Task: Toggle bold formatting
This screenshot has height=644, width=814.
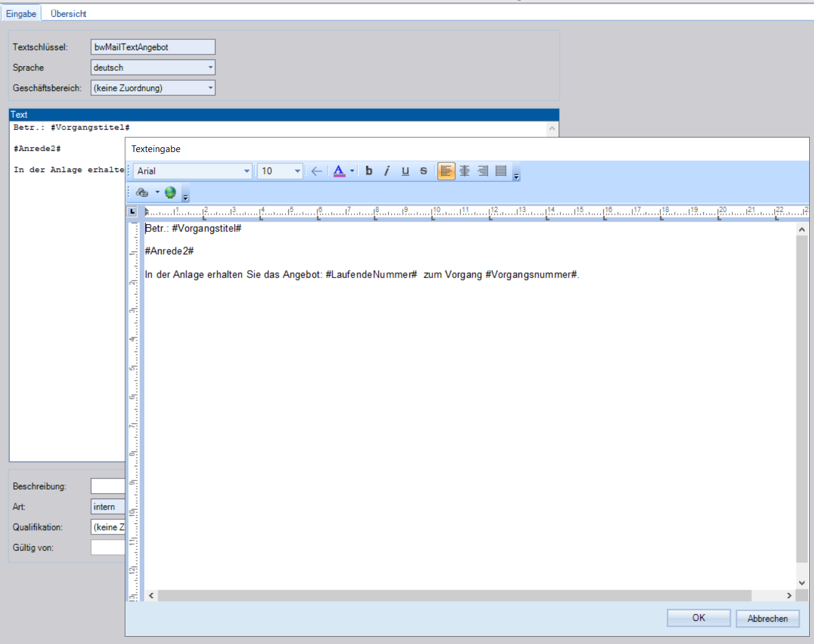Action: tap(369, 171)
